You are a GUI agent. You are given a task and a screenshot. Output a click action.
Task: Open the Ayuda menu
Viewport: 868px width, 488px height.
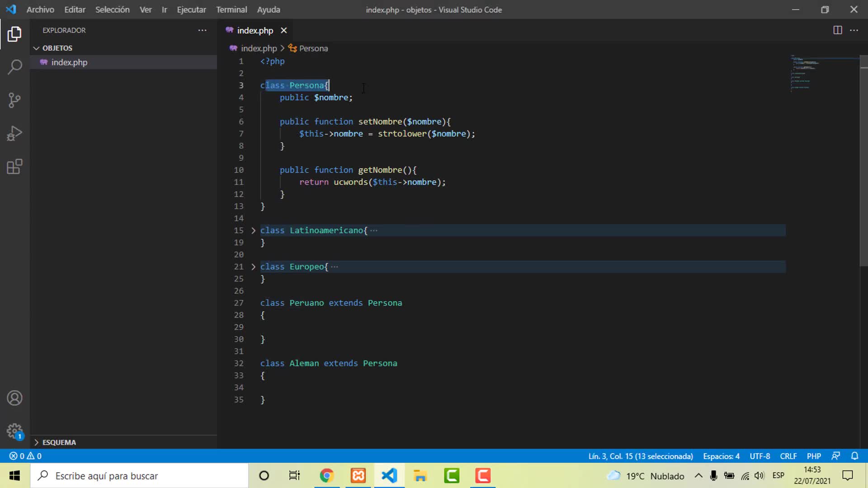pos(269,9)
